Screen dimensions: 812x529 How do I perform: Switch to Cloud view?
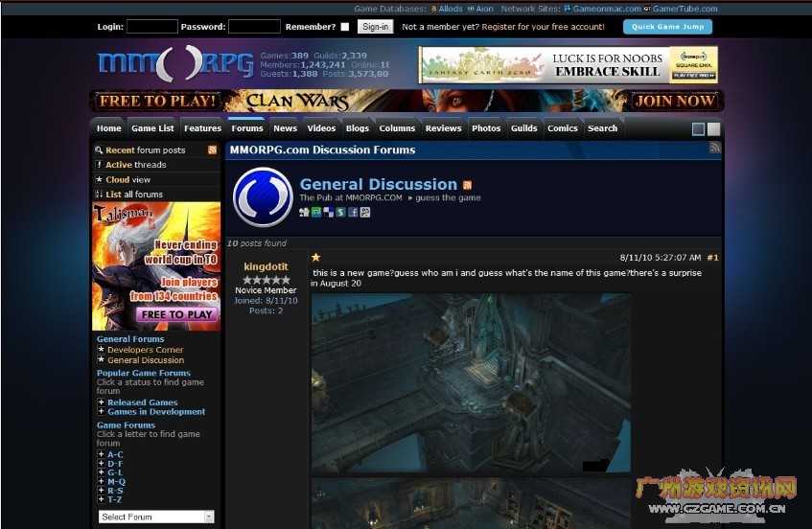click(128, 179)
